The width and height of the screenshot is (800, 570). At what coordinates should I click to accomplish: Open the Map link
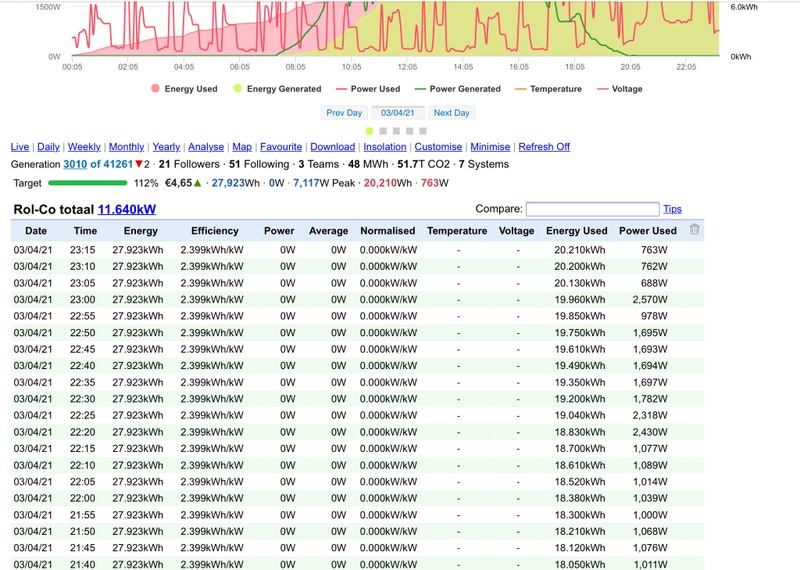pos(242,147)
